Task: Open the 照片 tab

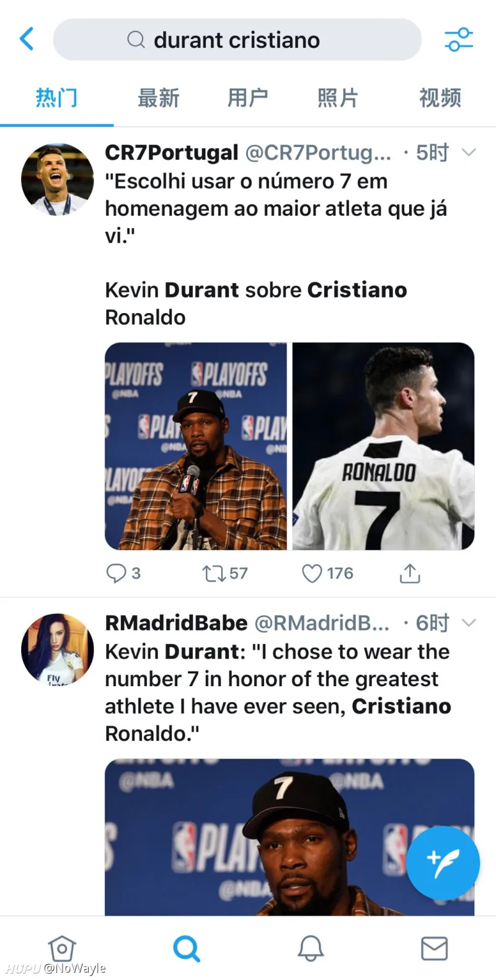Action: (x=337, y=98)
